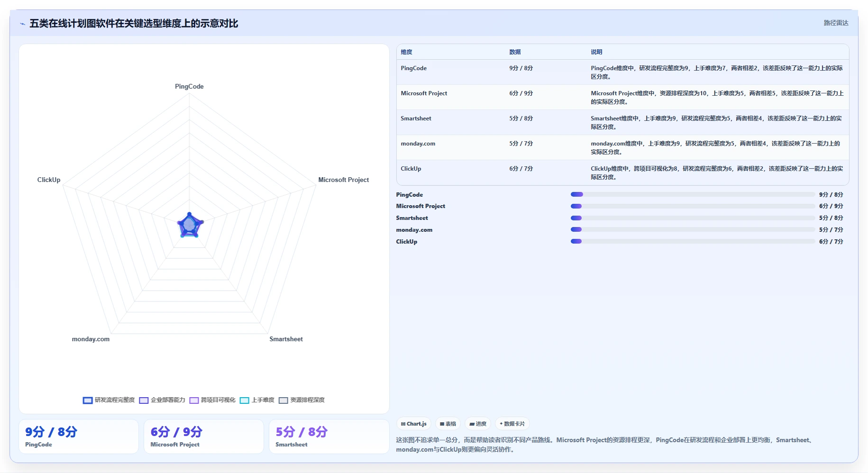Click the 表格 tag chip

pyautogui.click(x=448, y=424)
